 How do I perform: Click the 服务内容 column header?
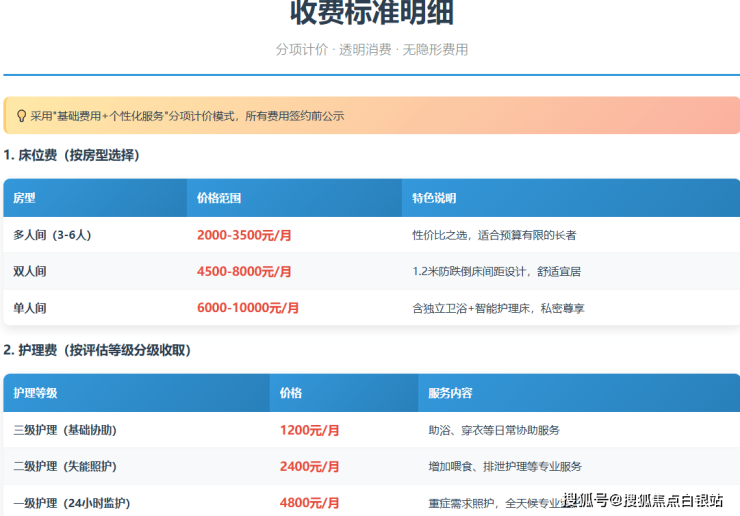(x=450, y=393)
